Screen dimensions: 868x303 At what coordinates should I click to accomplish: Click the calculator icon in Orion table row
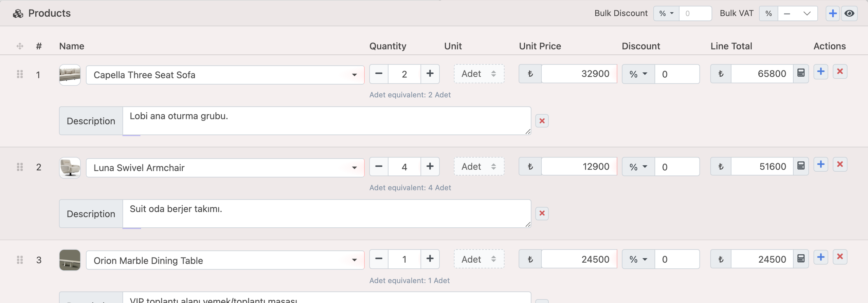[801, 259]
